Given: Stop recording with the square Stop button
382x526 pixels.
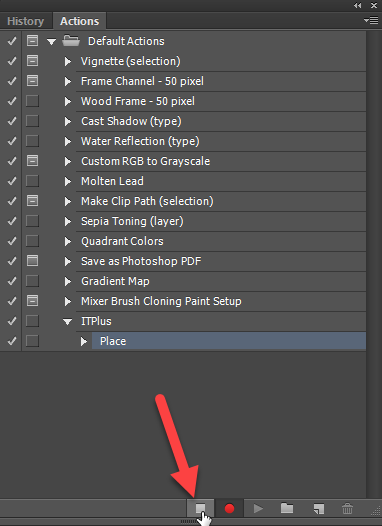Looking at the screenshot, I should click(x=201, y=508).
